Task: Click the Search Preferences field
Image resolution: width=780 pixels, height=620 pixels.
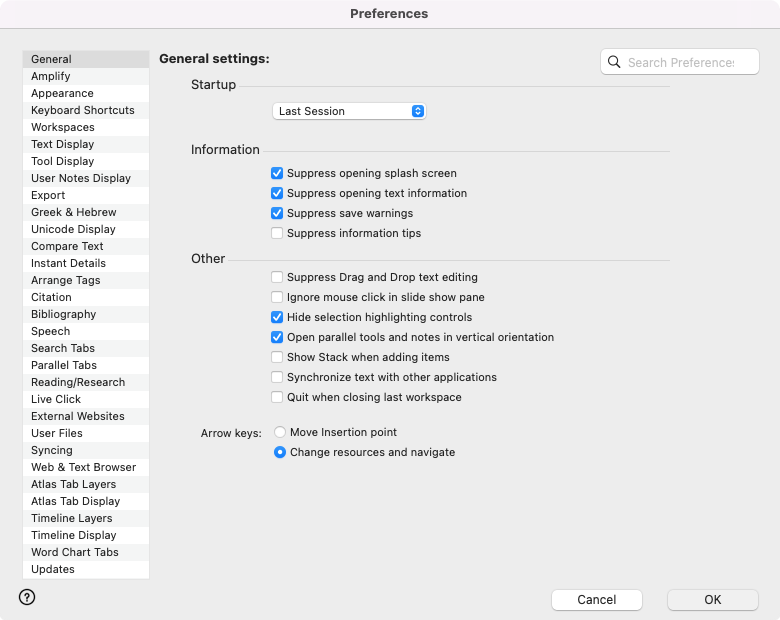Action: [679, 62]
